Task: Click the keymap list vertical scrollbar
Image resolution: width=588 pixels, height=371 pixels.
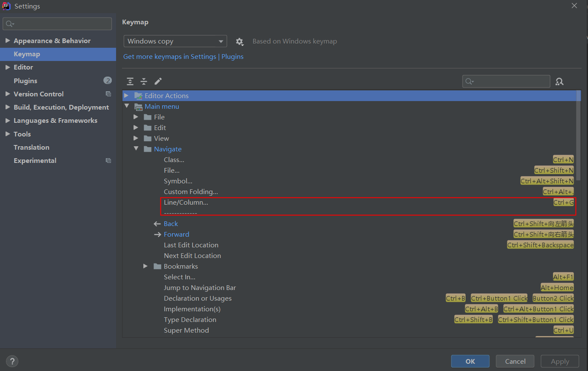Action: [578, 135]
